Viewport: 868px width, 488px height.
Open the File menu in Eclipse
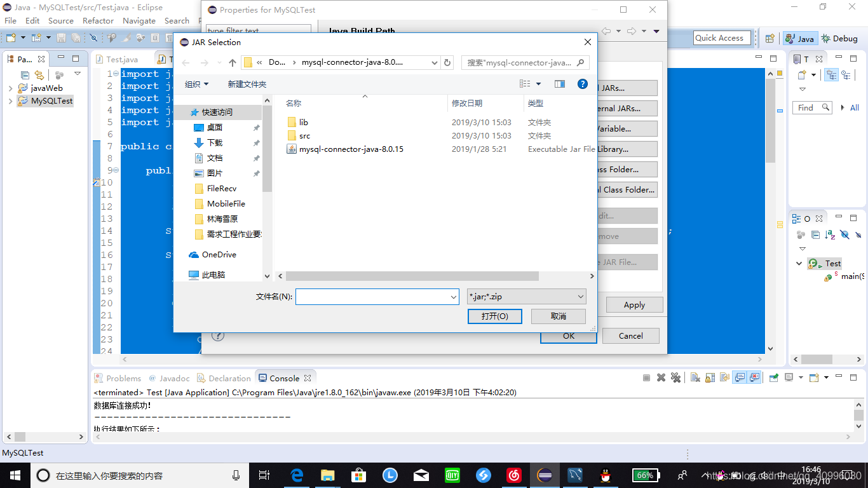coord(11,20)
